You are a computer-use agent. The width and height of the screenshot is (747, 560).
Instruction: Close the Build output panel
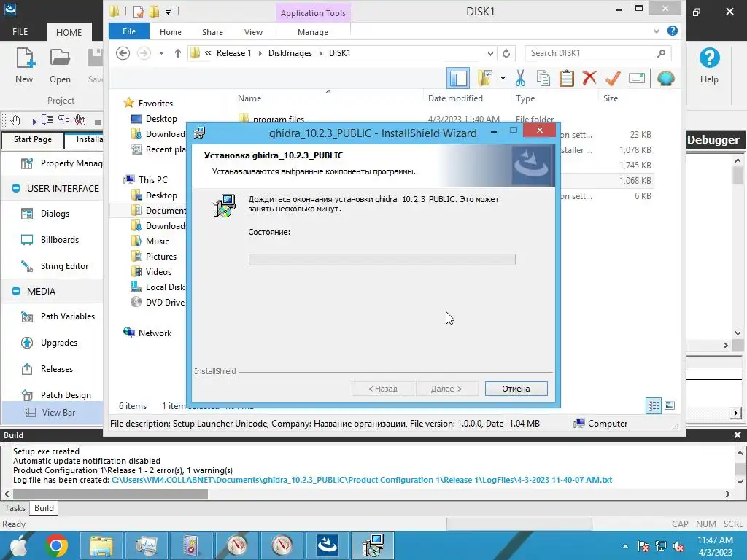pyautogui.click(x=738, y=435)
